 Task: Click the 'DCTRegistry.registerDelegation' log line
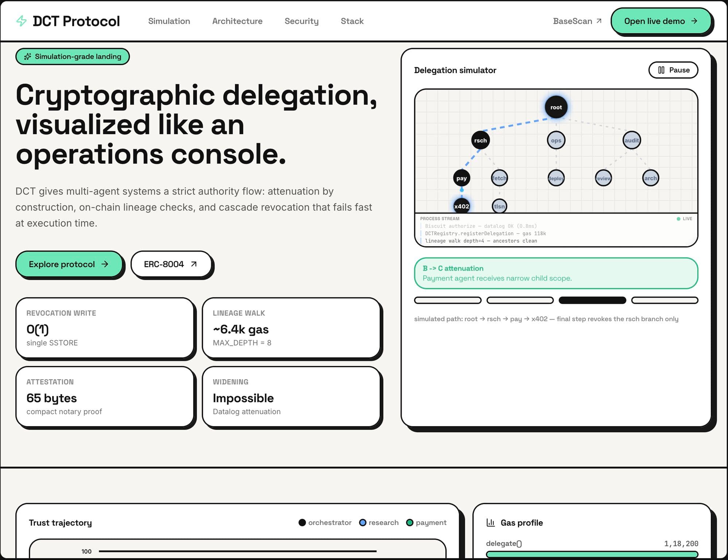click(485, 233)
